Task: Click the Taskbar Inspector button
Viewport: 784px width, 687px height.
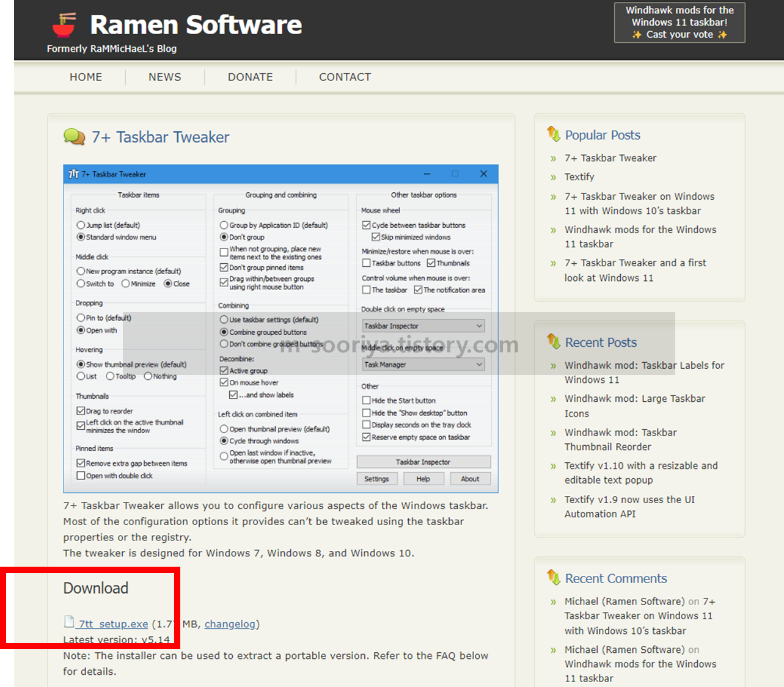Action: coord(423,462)
